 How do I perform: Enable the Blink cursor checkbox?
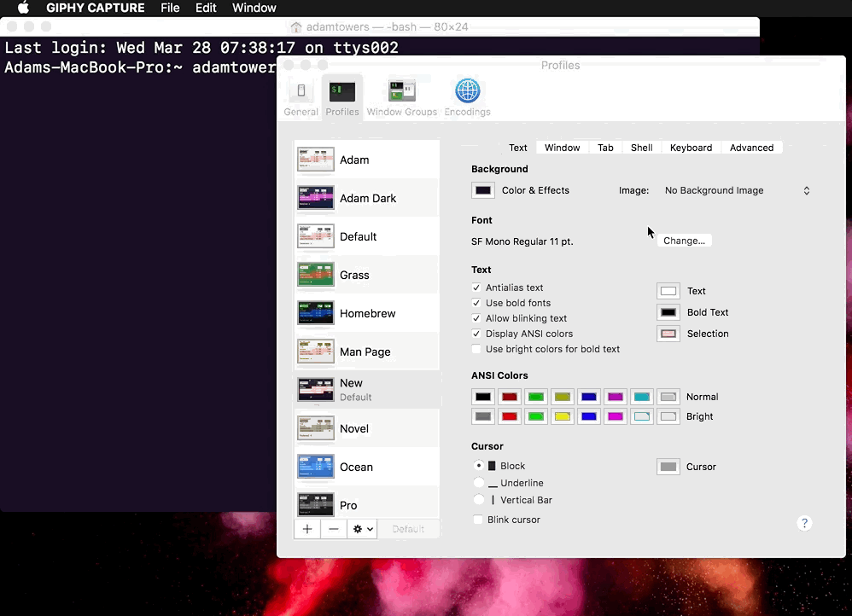tap(477, 520)
